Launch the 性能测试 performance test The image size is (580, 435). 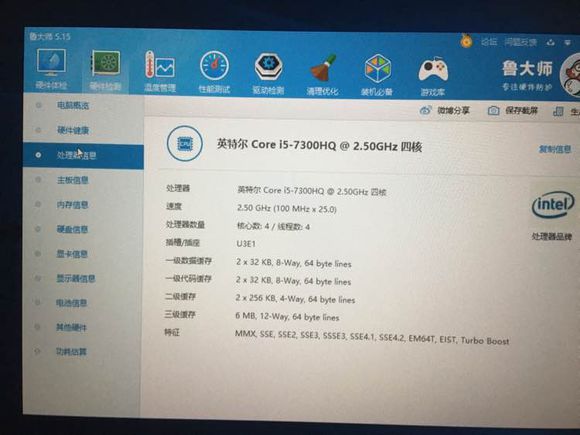tap(214, 72)
